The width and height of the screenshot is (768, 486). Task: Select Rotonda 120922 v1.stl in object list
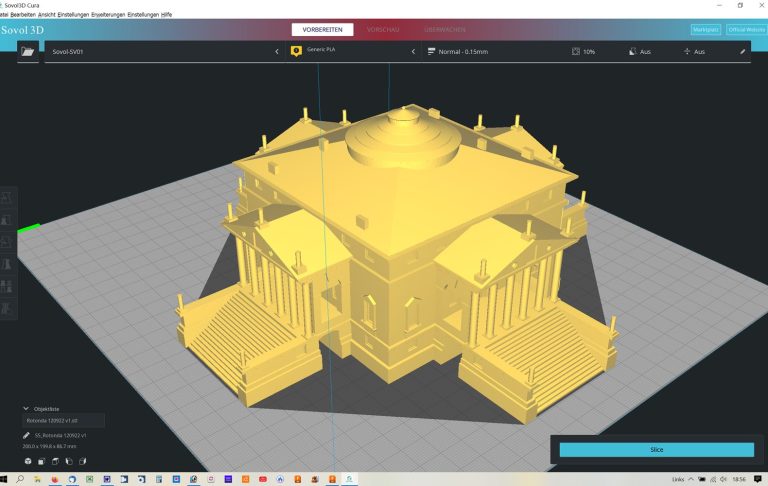click(x=63, y=422)
